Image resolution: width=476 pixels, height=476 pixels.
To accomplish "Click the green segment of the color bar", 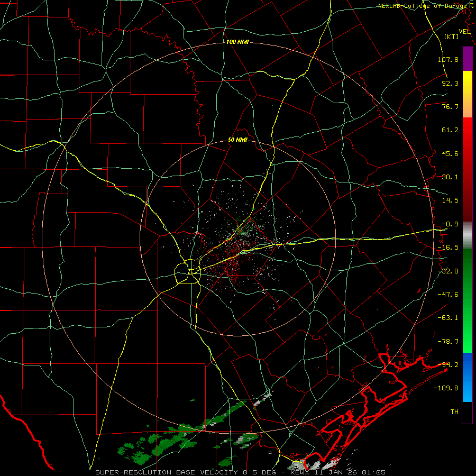I will tap(467, 300).
